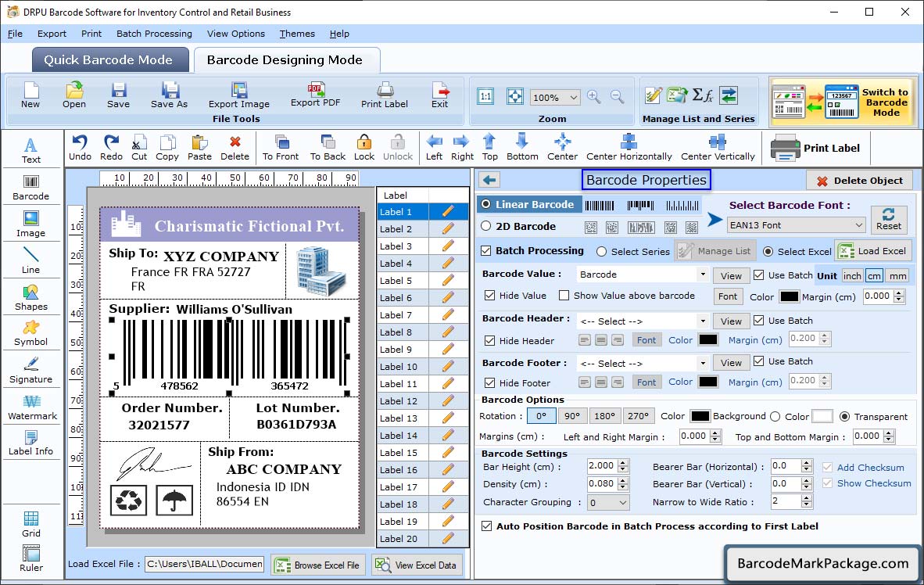Toggle Auto Position Barcode checkbox
Image resolution: width=924 pixels, height=585 pixels.
[x=487, y=526]
